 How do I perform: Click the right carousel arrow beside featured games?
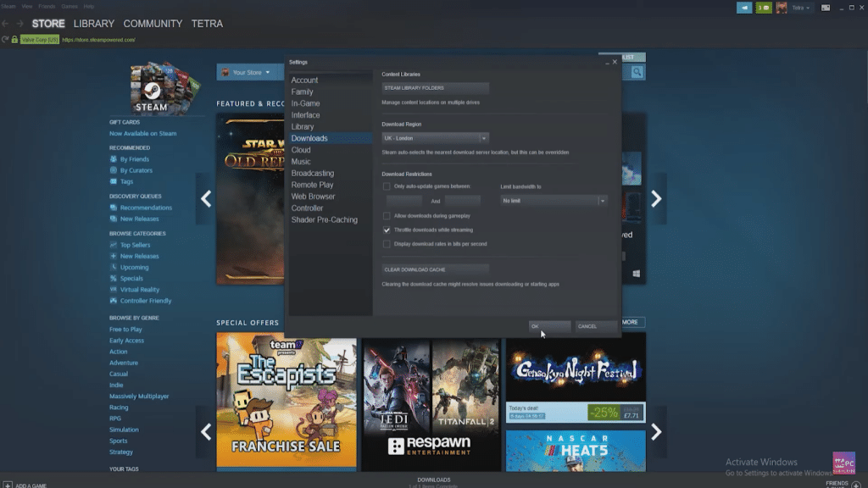[656, 198]
